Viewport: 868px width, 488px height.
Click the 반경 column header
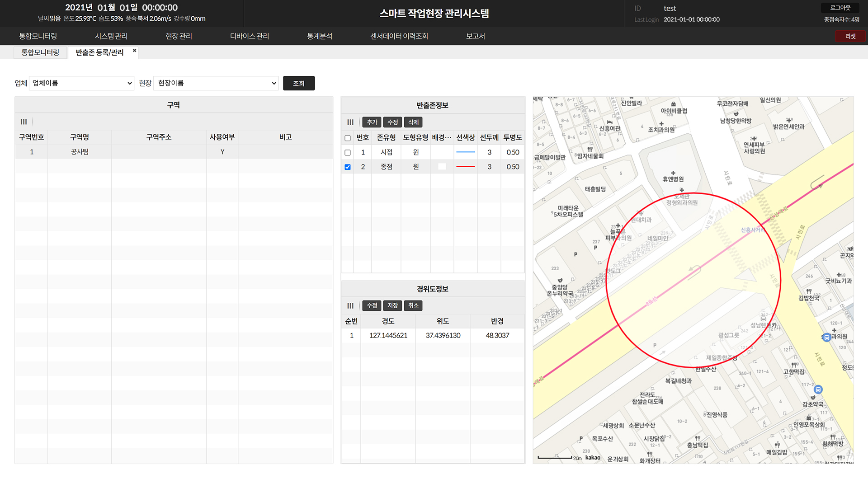coord(497,321)
